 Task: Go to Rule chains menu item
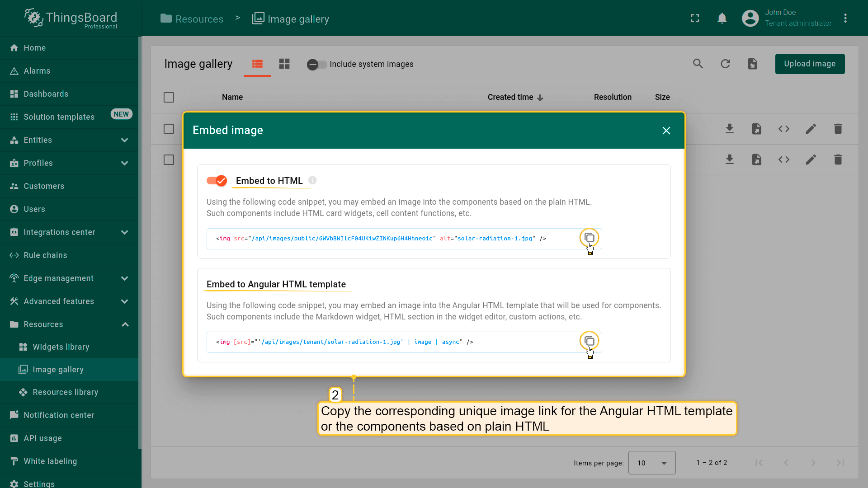tap(45, 255)
